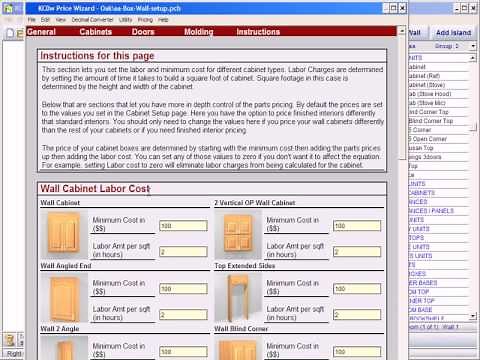This screenshot has width=480, height=360.
Task: Focus Wall Cabinet Labor Amt per sqft field
Action: (x=183, y=252)
